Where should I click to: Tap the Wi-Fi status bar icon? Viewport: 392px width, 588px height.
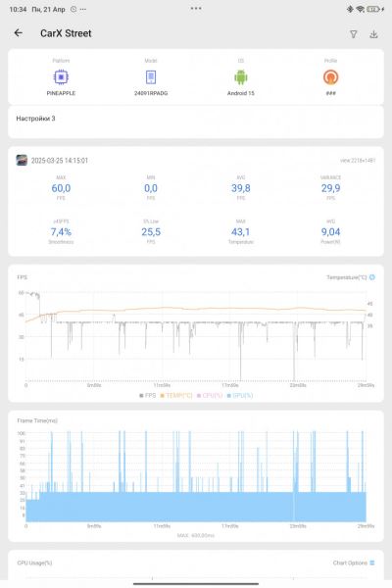tap(360, 9)
